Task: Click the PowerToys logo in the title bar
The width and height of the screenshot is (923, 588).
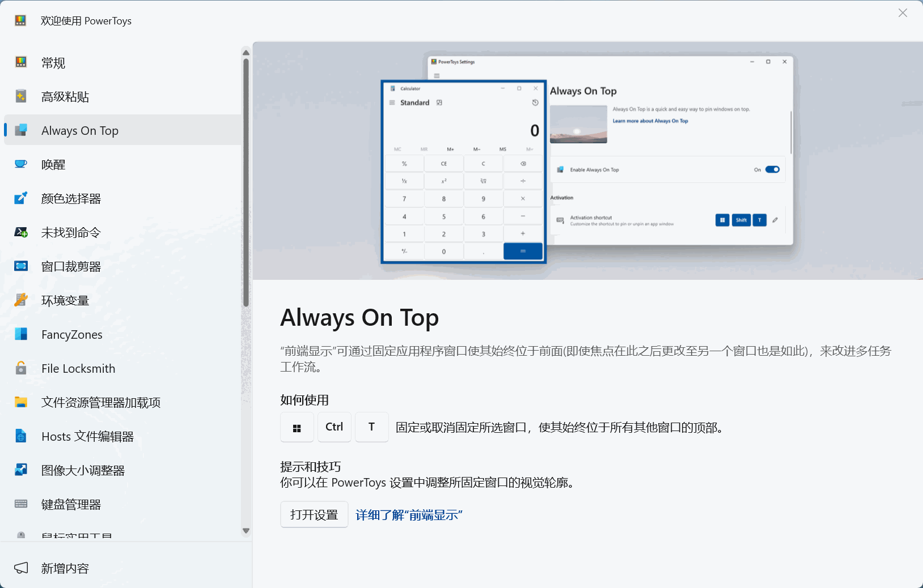Action: pos(20,20)
